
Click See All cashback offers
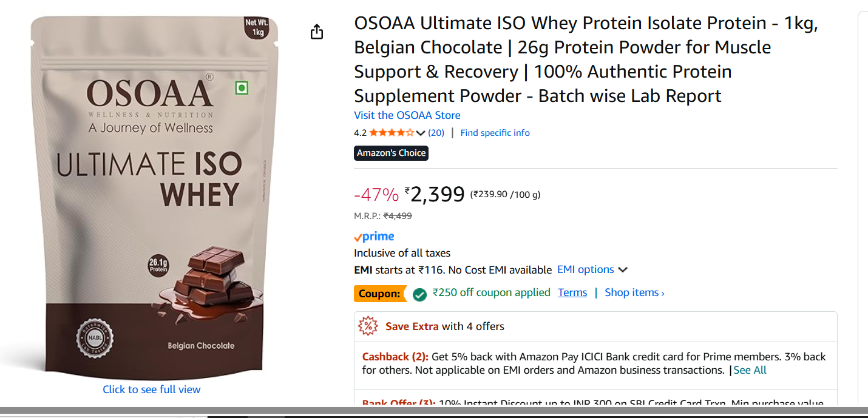[750, 370]
